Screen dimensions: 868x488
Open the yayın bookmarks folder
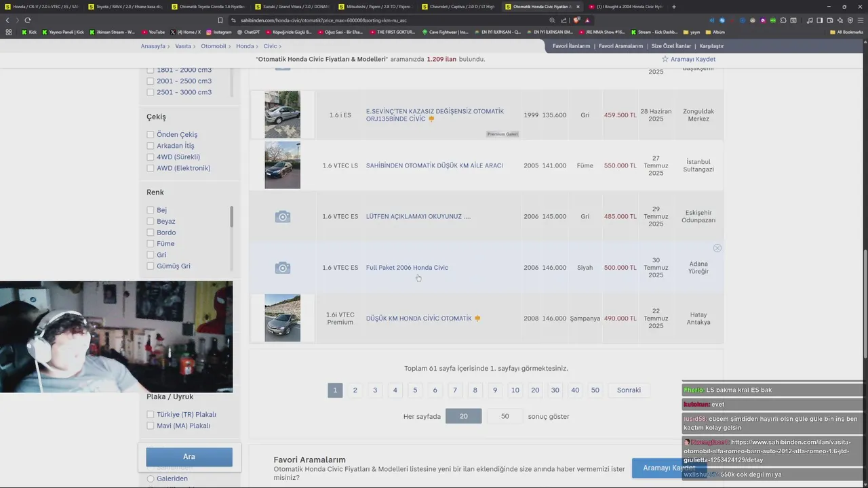[691, 32]
